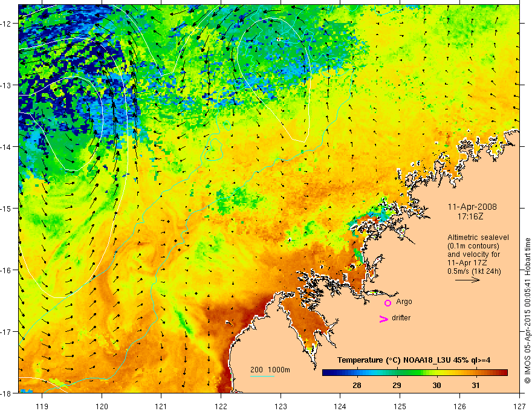Click the latitude axis label -12

[x=7, y=24]
